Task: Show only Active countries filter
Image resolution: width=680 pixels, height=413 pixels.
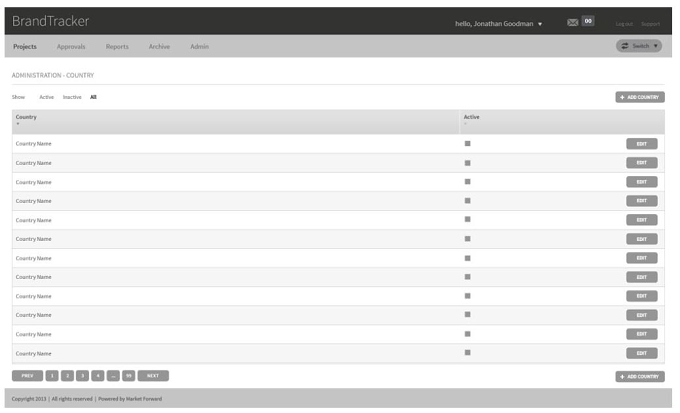Action: coord(46,97)
